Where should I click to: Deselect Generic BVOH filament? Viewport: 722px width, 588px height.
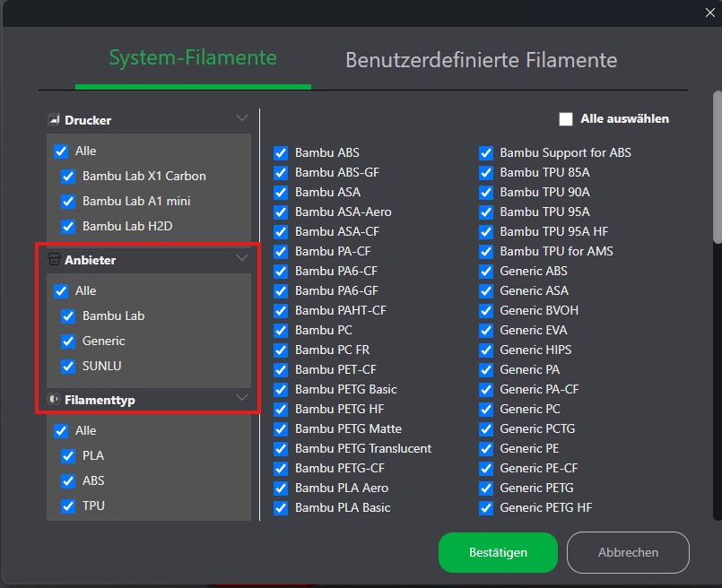[486, 311]
